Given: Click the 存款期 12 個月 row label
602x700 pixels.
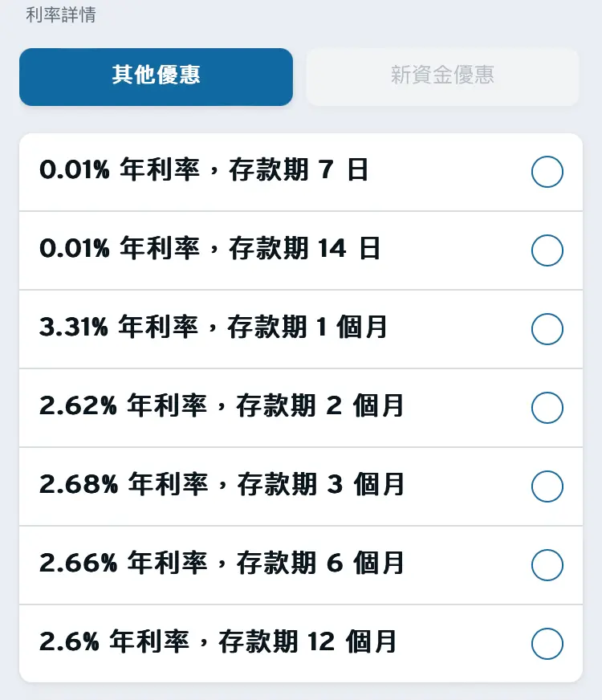Looking at the screenshot, I should (x=307, y=641).
